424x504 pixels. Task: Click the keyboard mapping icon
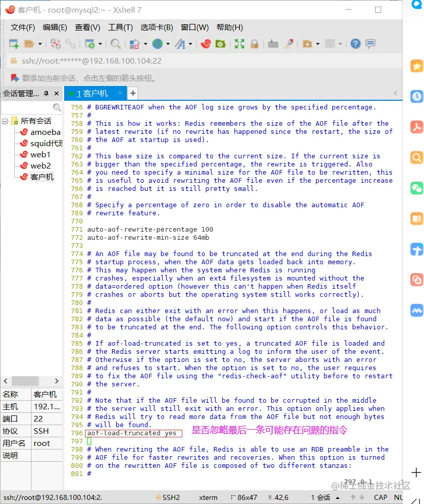tap(273, 44)
